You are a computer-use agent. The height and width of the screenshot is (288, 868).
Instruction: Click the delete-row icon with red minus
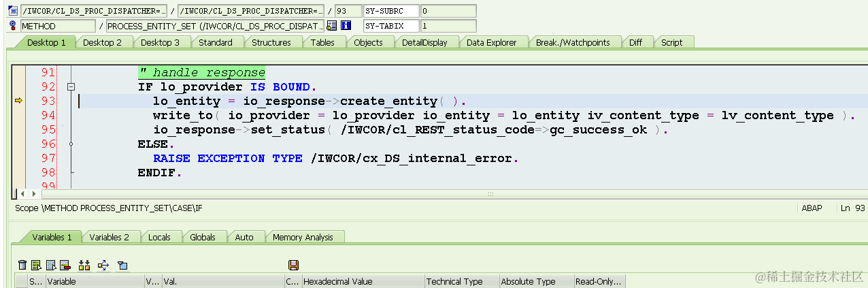pyautogui.click(x=65, y=266)
